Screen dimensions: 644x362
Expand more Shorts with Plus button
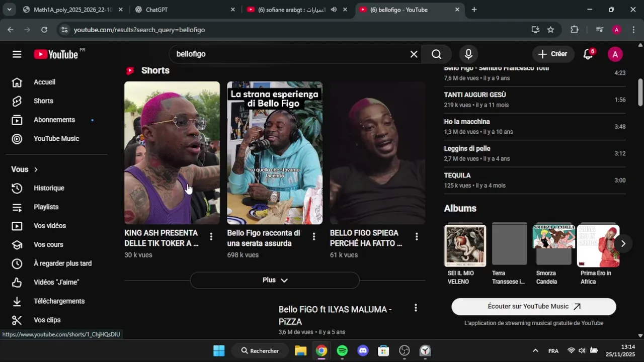point(275,280)
